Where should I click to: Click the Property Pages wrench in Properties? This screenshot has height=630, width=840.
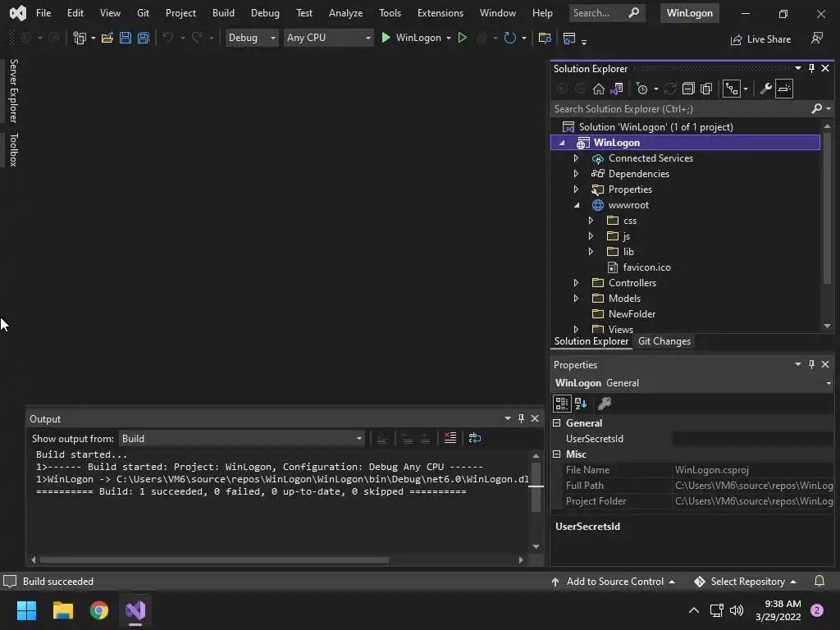pos(605,403)
